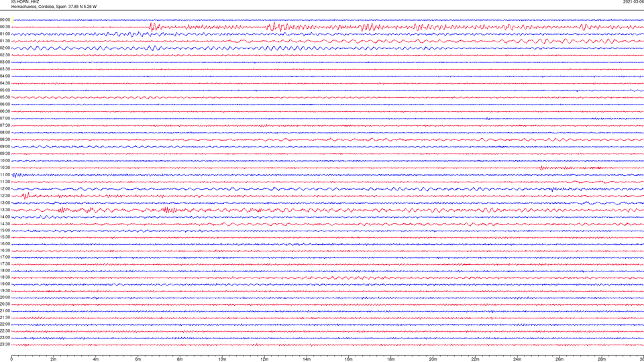Click the 8m tick label
644x362 pixels.
[180, 359]
